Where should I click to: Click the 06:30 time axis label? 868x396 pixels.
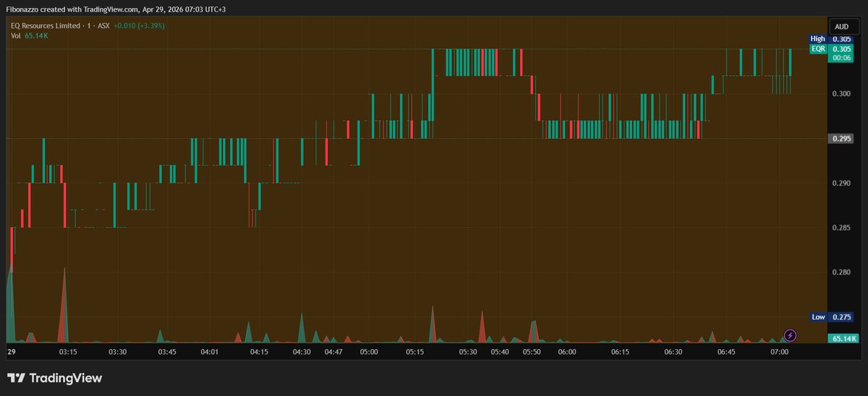pos(673,352)
